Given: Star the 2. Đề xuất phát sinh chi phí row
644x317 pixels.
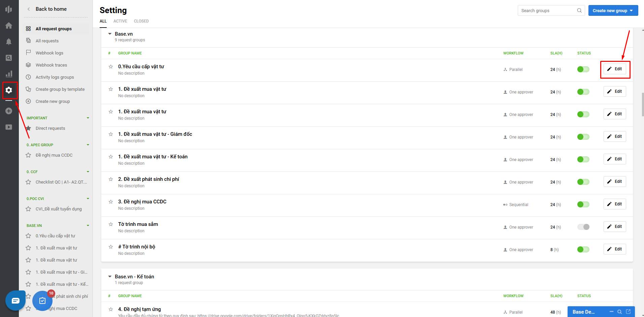Looking at the screenshot, I should pos(111,179).
